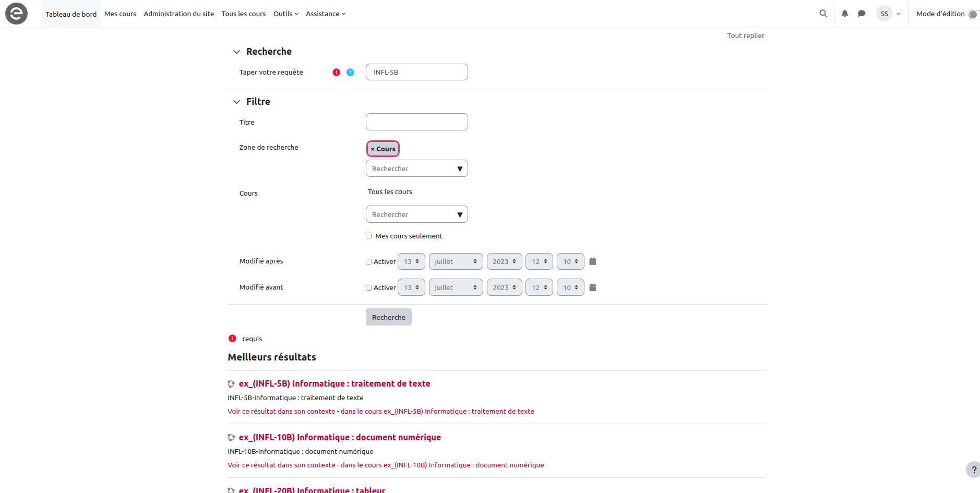Open the search magnifier icon in header

[x=823, y=14]
